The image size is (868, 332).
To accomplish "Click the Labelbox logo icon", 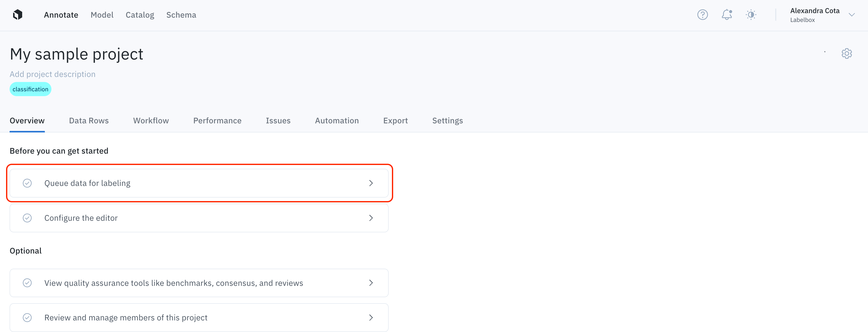I will coord(18,15).
